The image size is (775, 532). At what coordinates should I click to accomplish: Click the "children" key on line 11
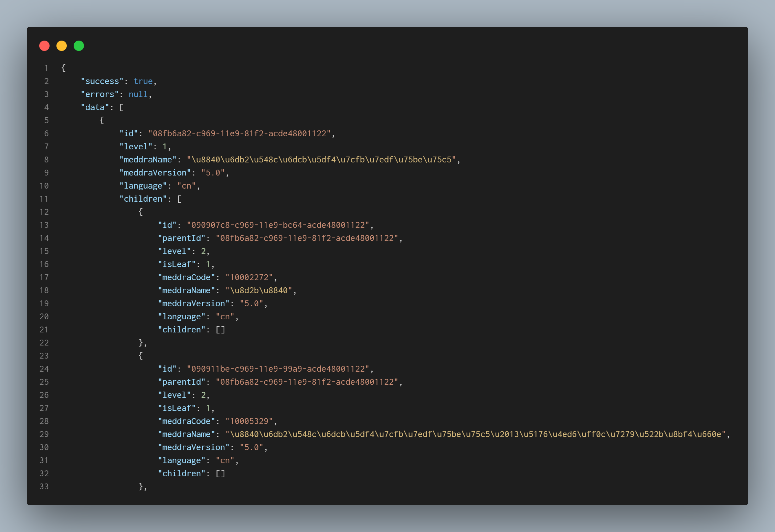[x=143, y=199]
